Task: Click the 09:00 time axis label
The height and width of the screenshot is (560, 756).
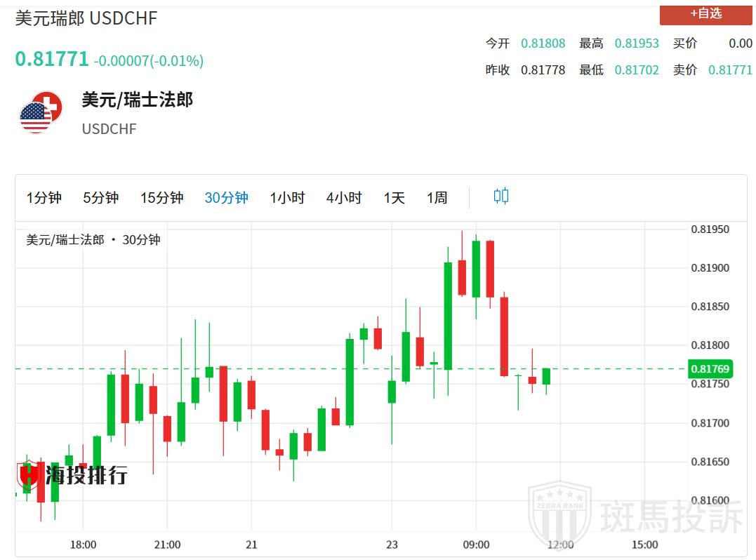Action: point(476,545)
